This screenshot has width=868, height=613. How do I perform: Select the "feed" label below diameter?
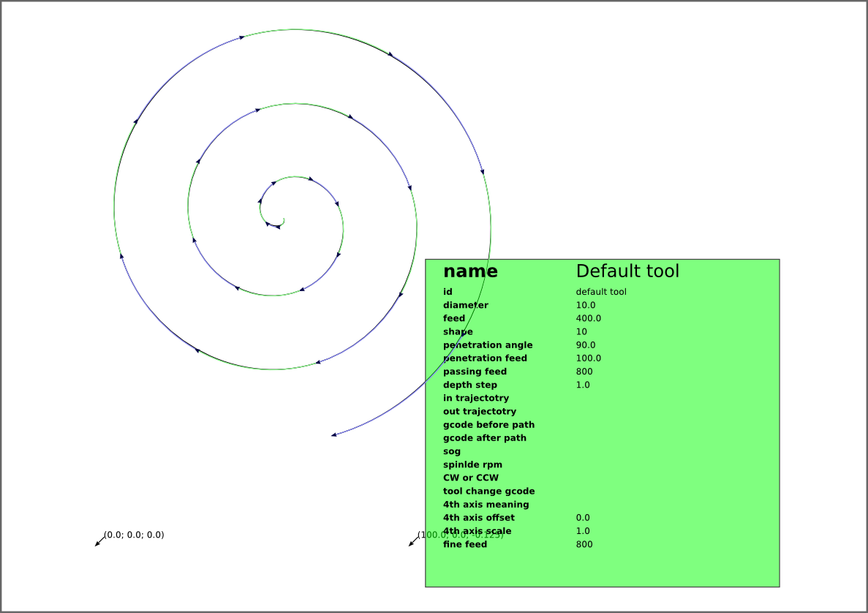[454, 318]
